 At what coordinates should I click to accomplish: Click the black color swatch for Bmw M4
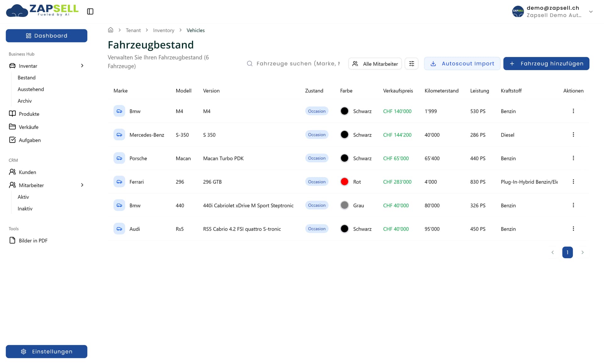click(344, 111)
